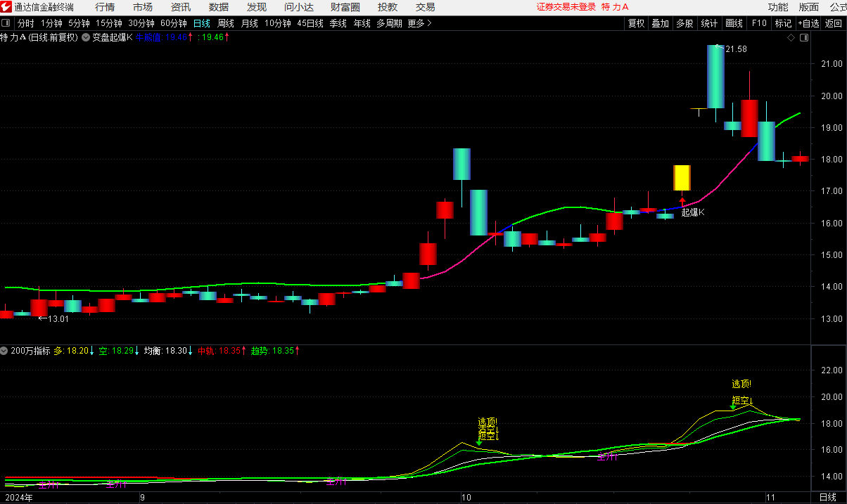Click the 通达信 red logo icon
Viewport: 847px width, 504px height.
(6, 7)
